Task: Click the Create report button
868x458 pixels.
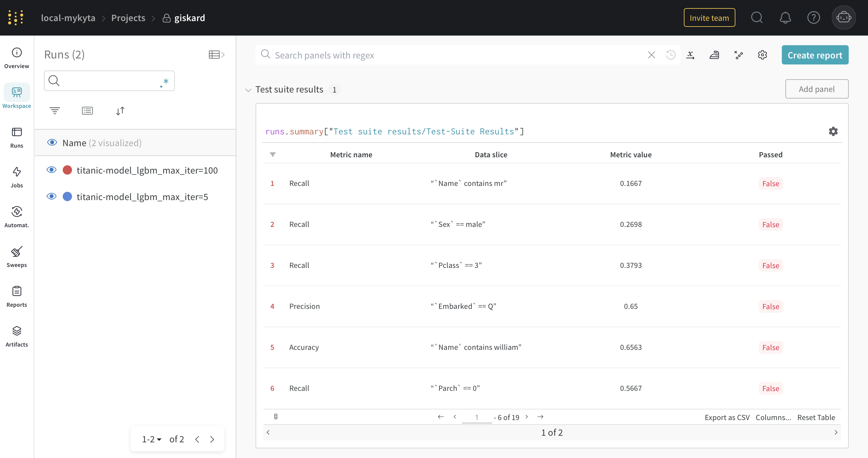Action: click(815, 55)
